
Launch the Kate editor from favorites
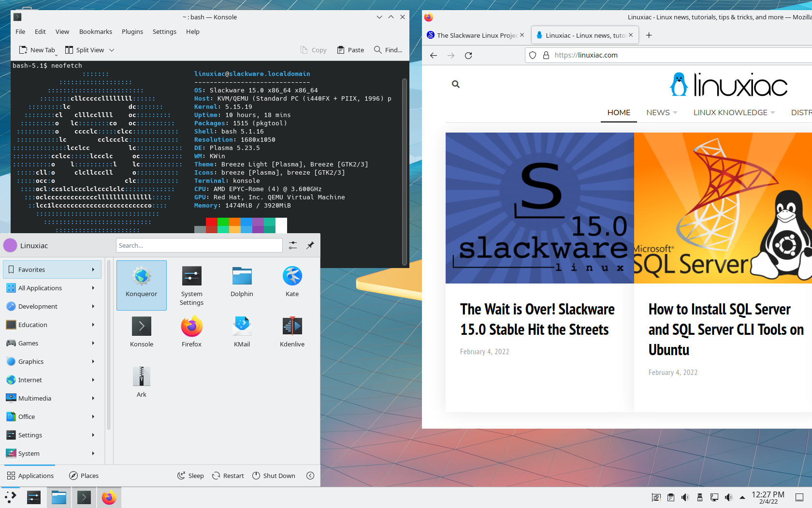coord(292,285)
